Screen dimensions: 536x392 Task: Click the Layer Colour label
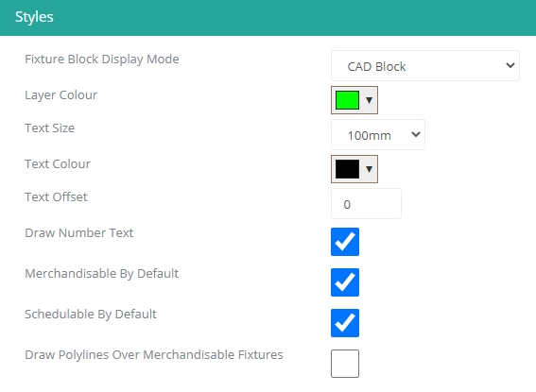[x=61, y=95]
